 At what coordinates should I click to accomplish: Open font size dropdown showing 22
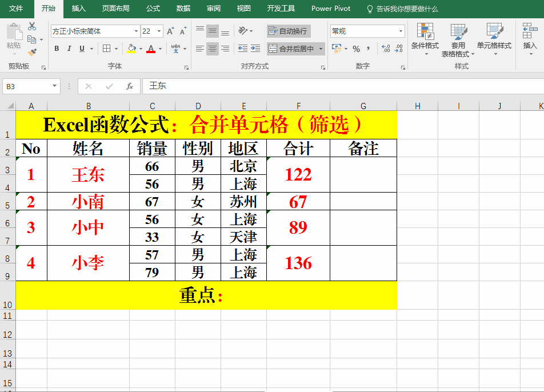[x=159, y=31]
